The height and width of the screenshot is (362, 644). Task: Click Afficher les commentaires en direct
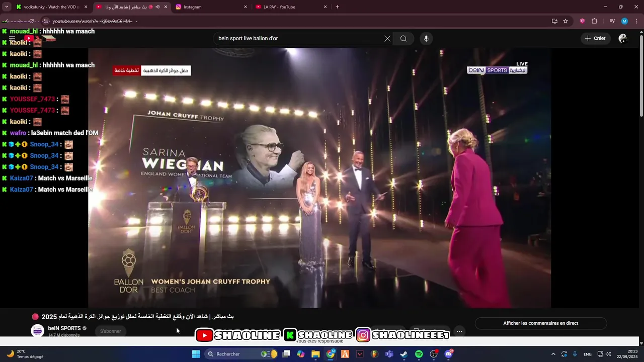click(x=541, y=323)
